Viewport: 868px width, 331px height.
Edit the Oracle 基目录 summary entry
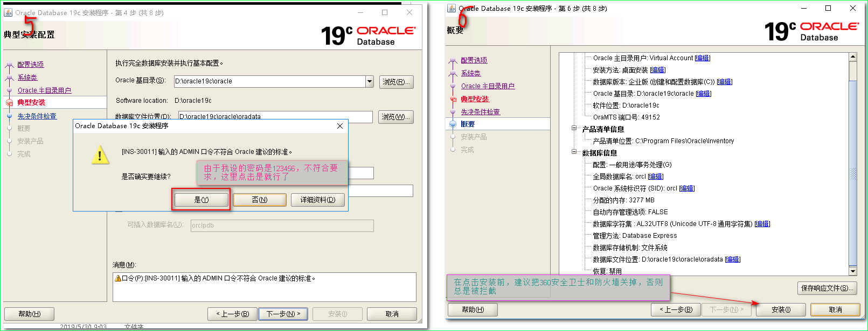(x=704, y=94)
